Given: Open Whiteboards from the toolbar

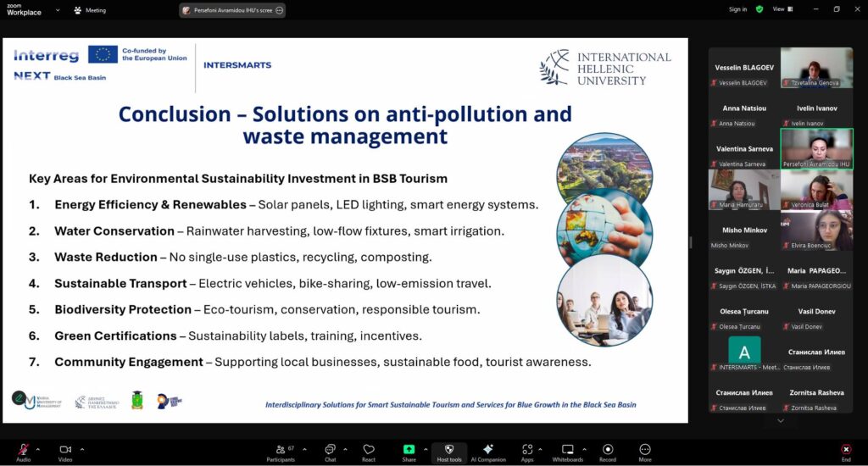Looking at the screenshot, I should pos(567,450).
